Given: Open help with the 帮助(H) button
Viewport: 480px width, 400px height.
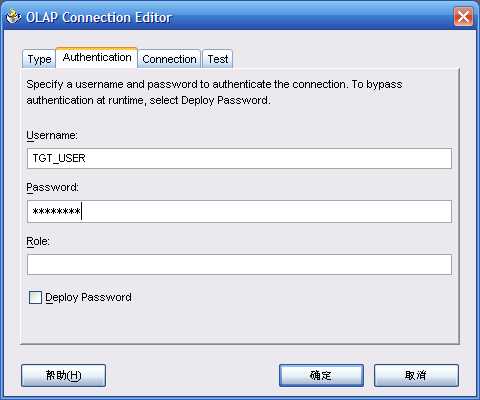Looking at the screenshot, I should pos(63,375).
